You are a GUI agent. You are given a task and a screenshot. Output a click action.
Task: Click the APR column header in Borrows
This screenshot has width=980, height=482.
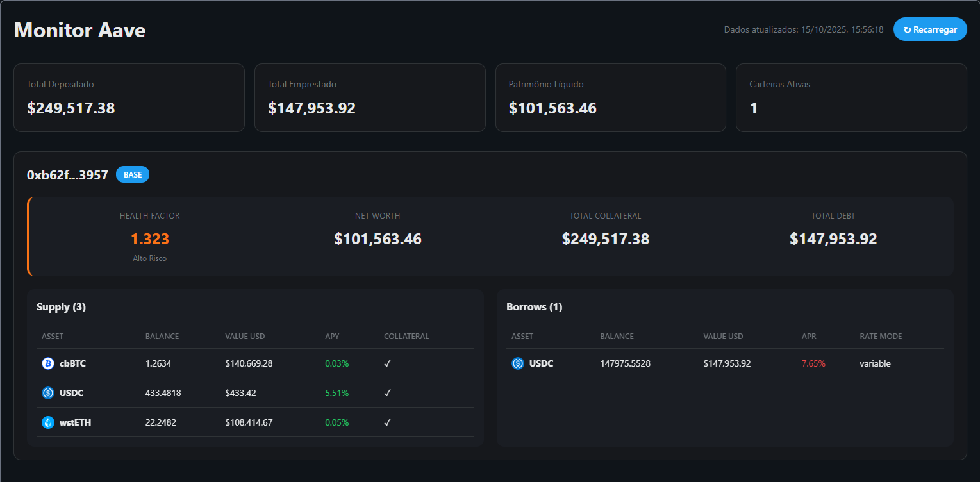pyautogui.click(x=809, y=337)
